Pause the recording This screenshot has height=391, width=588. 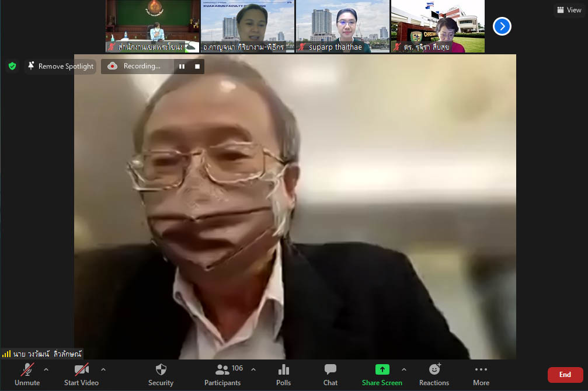point(182,67)
